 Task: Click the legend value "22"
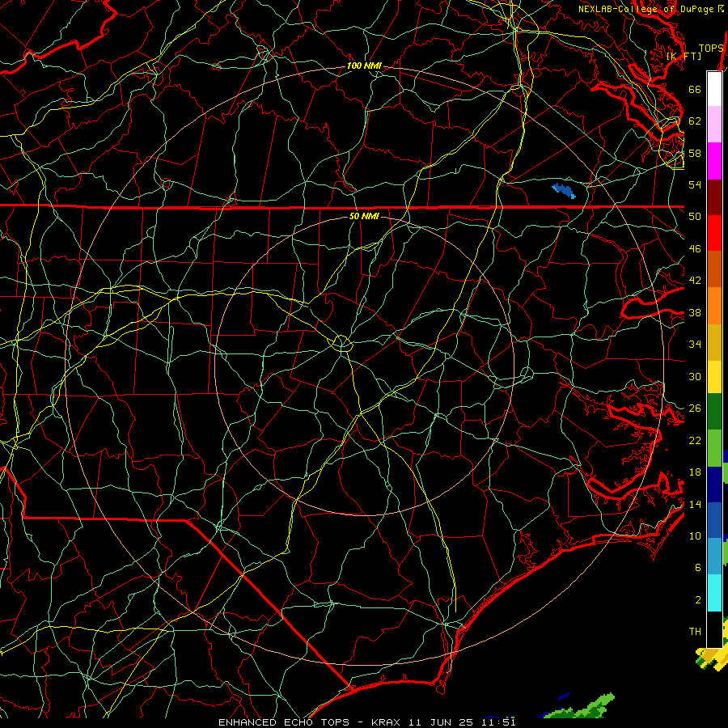pyautogui.click(x=695, y=441)
